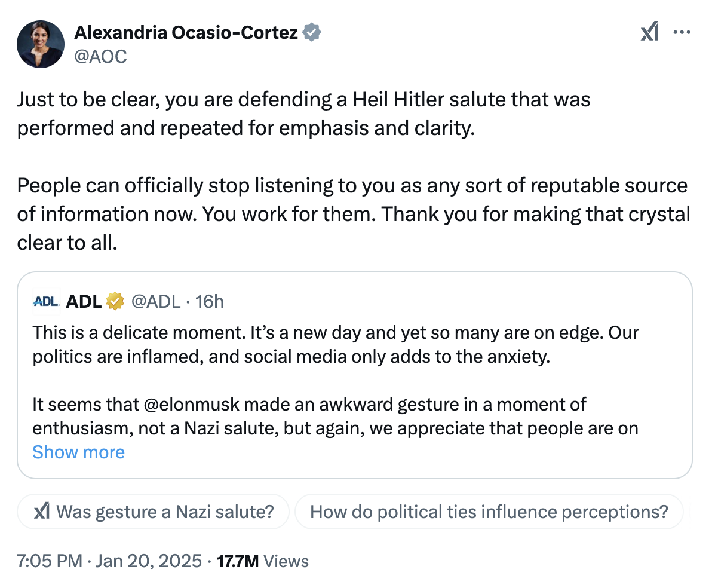Click the @AOC handle
The height and width of the screenshot is (588, 712).
[100, 57]
